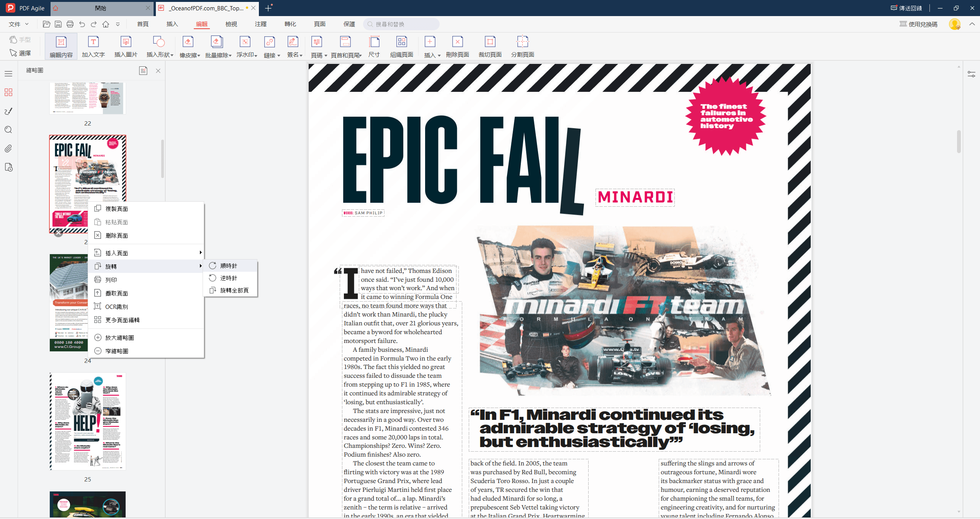Viewport: 980px width, 519px height.
Task: Click the redo arrow icon
Action: (x=94, y=24)
